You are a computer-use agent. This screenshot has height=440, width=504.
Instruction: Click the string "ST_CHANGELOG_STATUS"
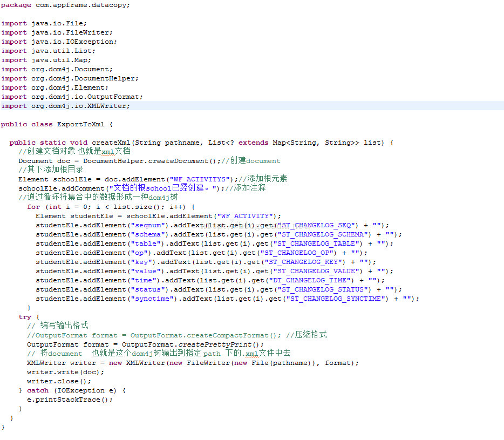coord(323,289)
